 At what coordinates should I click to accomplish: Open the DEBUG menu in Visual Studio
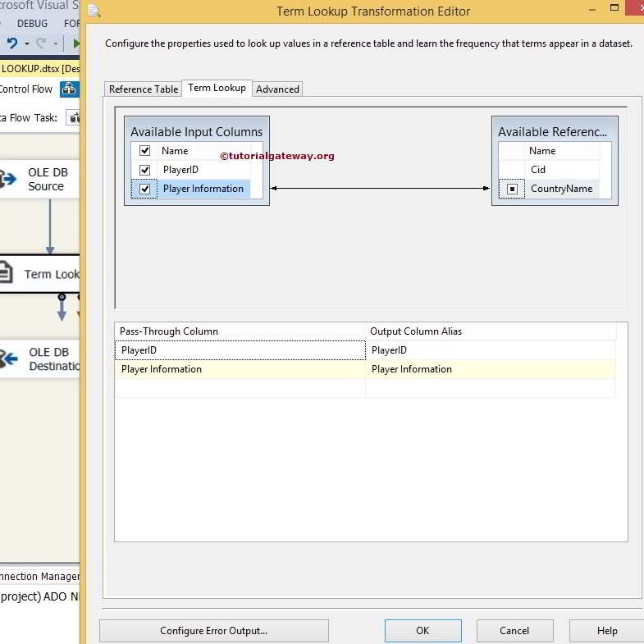click(x=32, y=24)
